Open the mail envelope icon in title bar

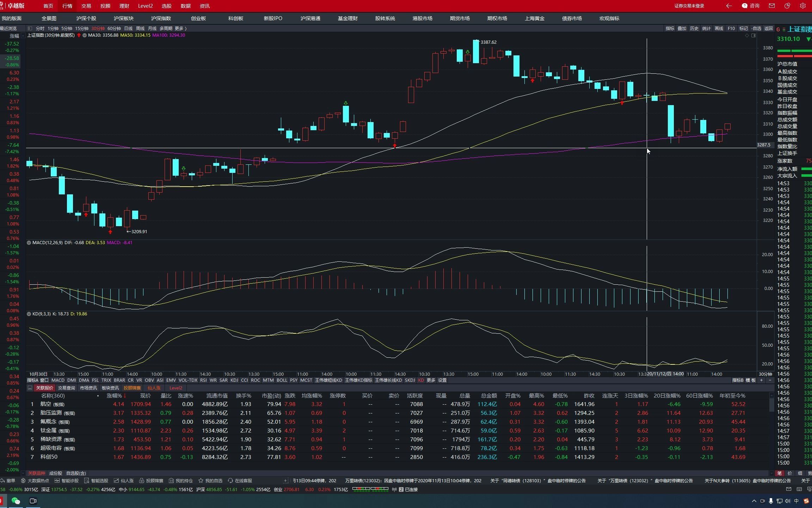tap(772, 6)
